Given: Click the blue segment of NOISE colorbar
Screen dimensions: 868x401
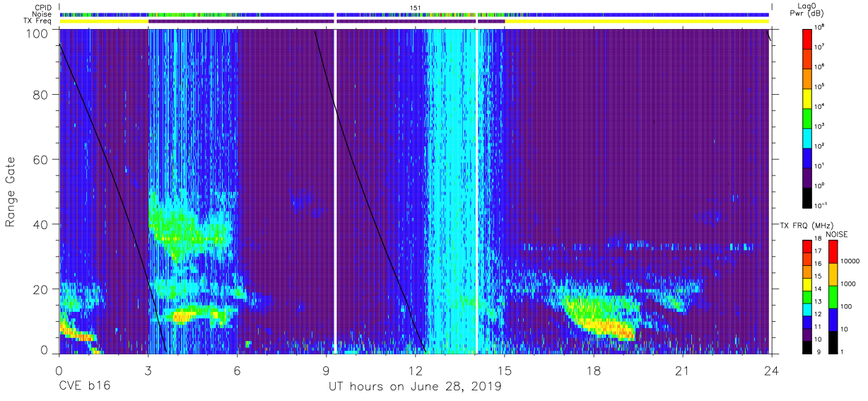Looking at the screenshot, I should pyautogui.click(x=832, y=319).
